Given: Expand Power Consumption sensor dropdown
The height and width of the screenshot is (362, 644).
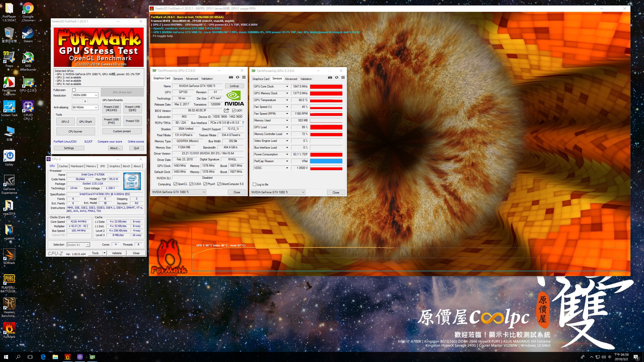Looking at the screenshot, I should pos(287,154).
